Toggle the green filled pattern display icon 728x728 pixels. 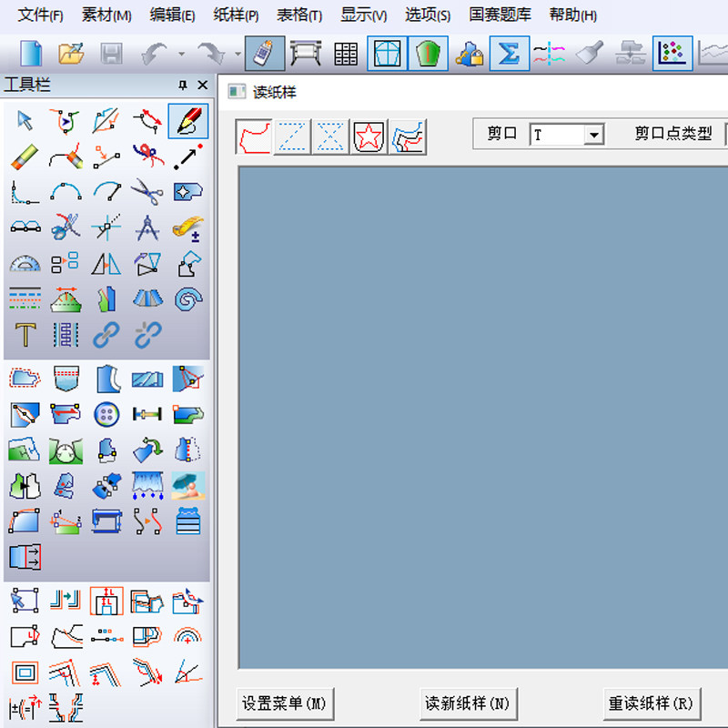(x=428, y=54)
